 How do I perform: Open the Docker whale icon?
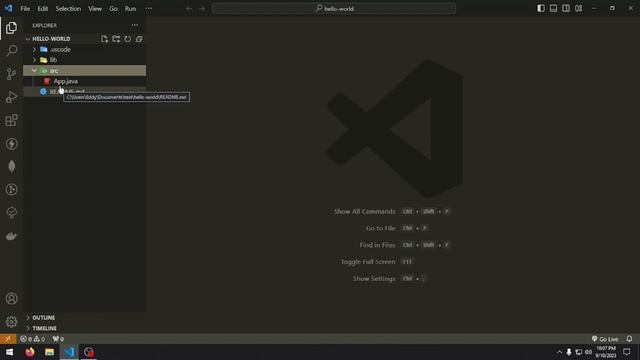point(11,236)
